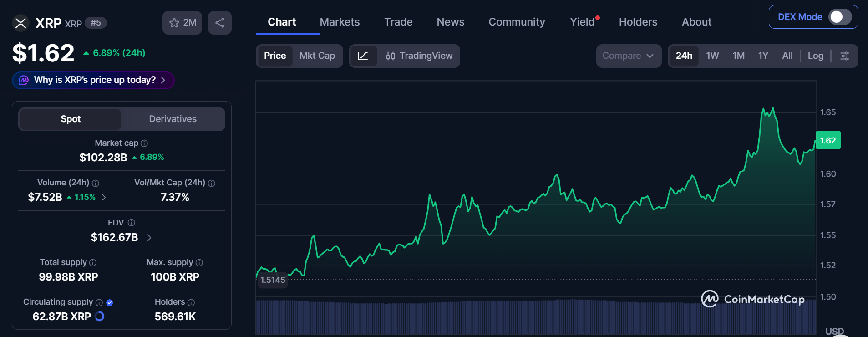Open the Trade tab
868x337 pixels.
click(x=398, y=22)
